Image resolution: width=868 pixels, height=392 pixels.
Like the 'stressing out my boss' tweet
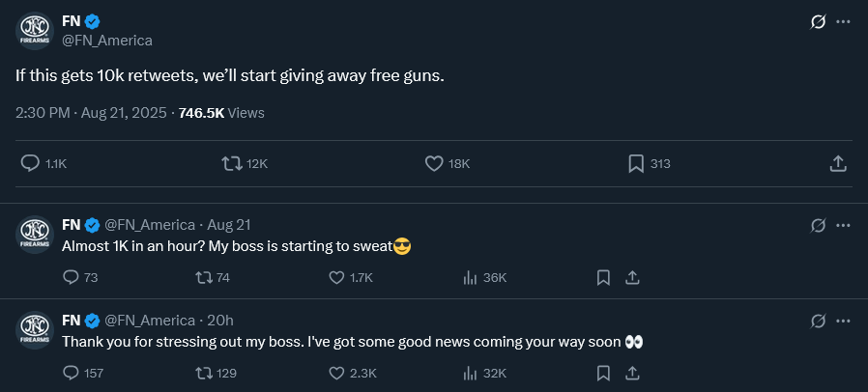pos(336,373)
